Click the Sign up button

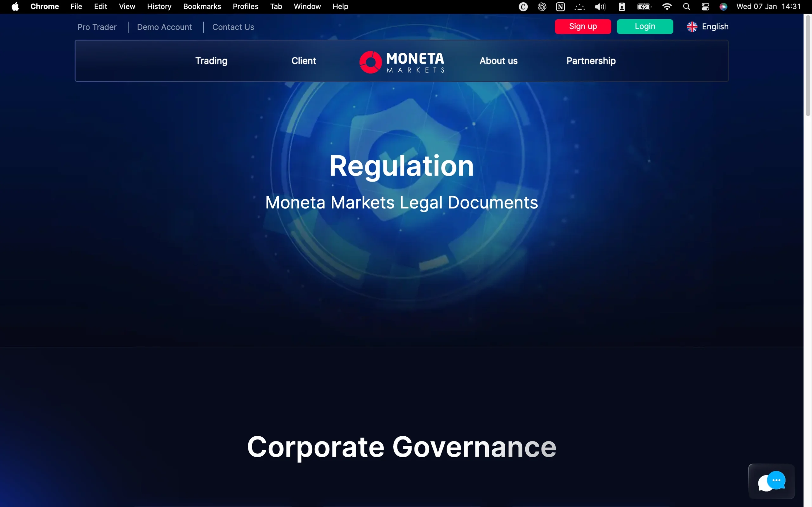click(583, 27)
